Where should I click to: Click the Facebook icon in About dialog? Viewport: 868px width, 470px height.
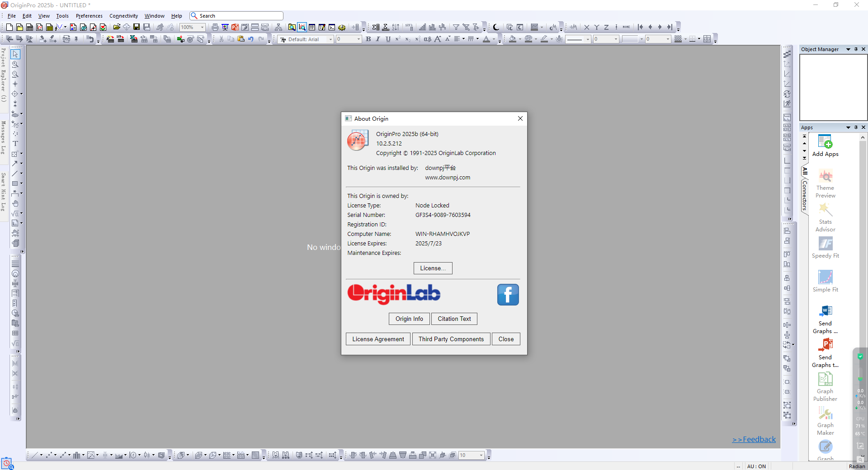click(x=508, y=295)
